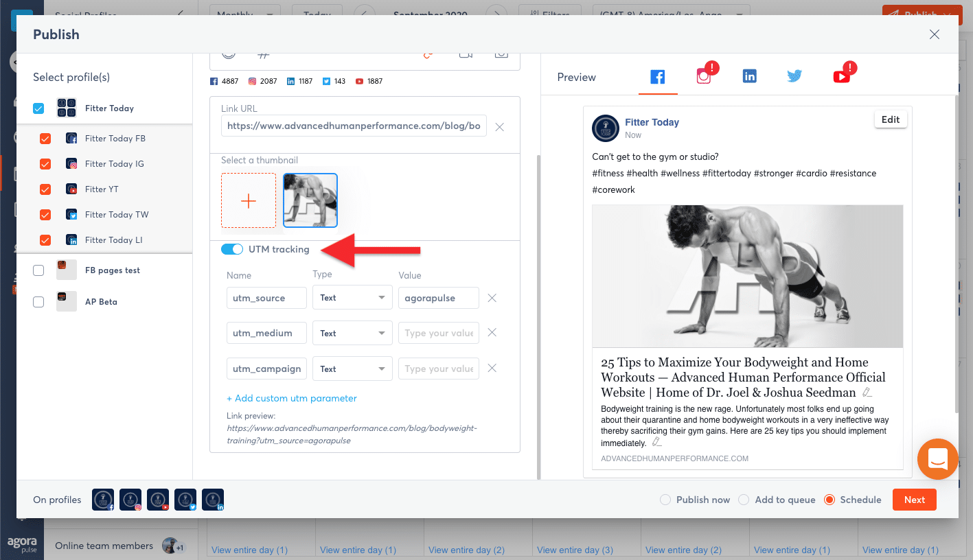Click the preview panel scrollbar

point(956,254)
